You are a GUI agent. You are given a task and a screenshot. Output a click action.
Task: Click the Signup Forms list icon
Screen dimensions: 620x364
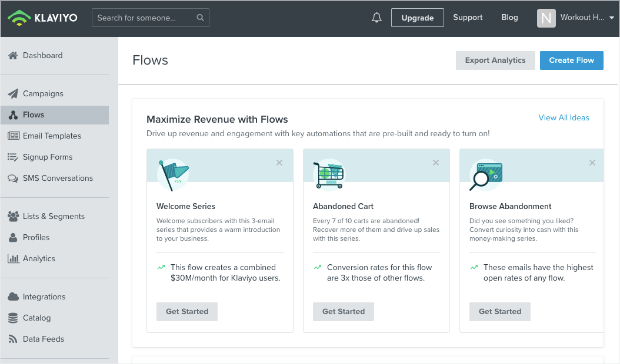coord(13,157)
